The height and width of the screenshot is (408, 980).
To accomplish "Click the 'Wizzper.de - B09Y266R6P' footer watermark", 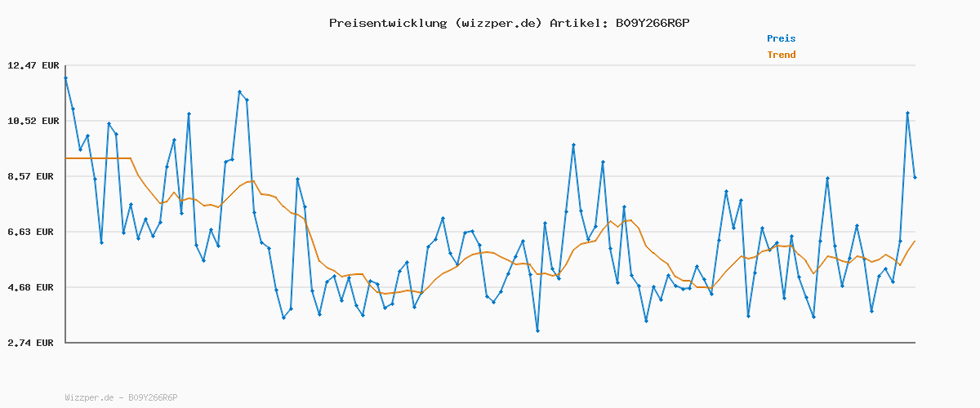I will click(x=121, y=397).
